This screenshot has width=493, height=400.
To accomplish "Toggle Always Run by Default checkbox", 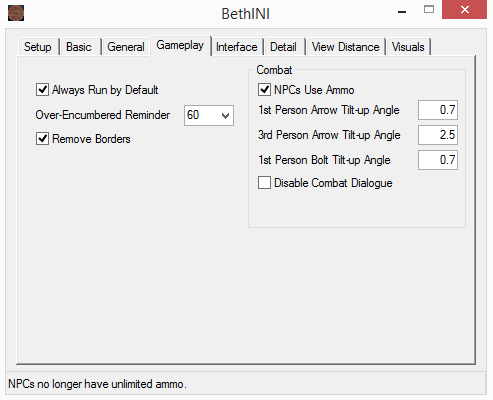I will point(42,90).
